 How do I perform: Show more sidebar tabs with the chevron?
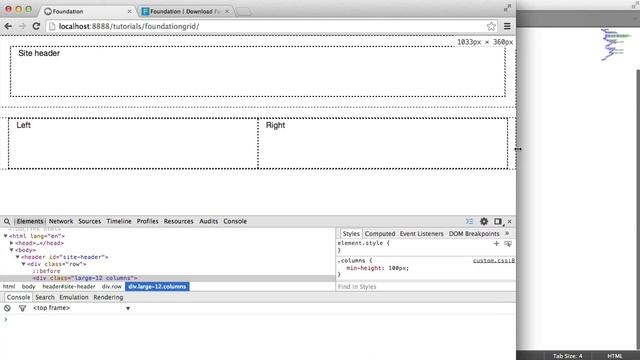[507, 233]
